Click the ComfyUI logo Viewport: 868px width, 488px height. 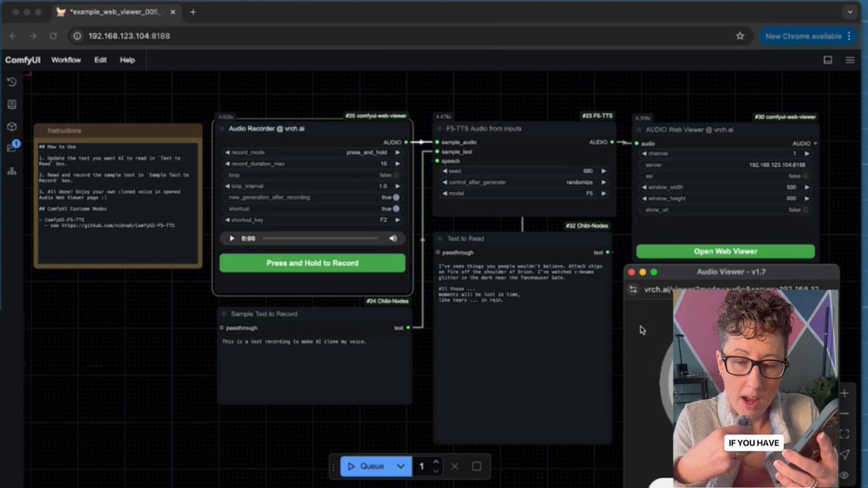[22, 60]
